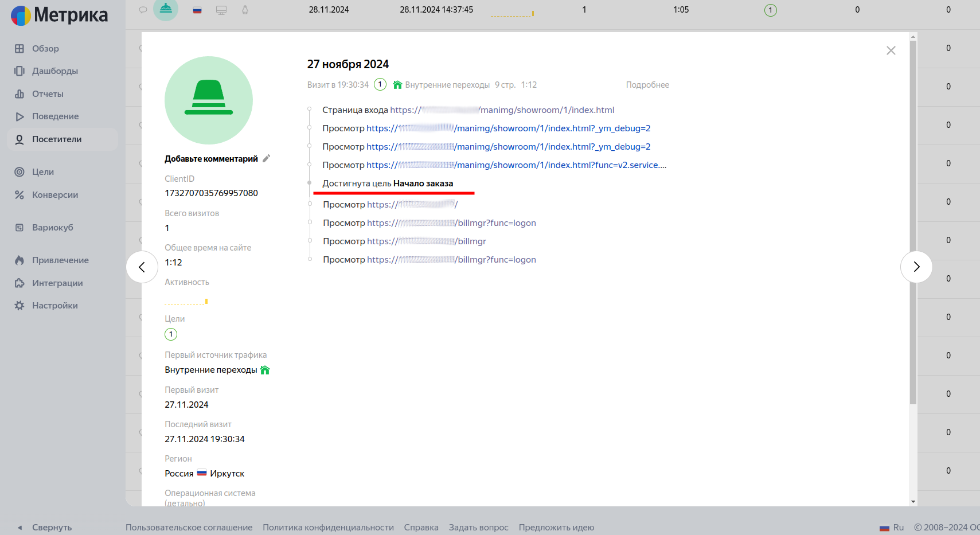Image resolution: width=980 pixels, height=535 pixels.
Task: Collapse sidebar with Свернуть
Action: (51, 528)
